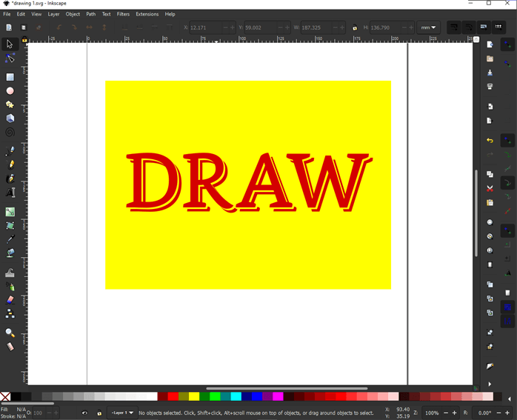Select the Dropper color picker tool
Image resolution: width=517 pixels, height=420 pixels.
[10, 239]
